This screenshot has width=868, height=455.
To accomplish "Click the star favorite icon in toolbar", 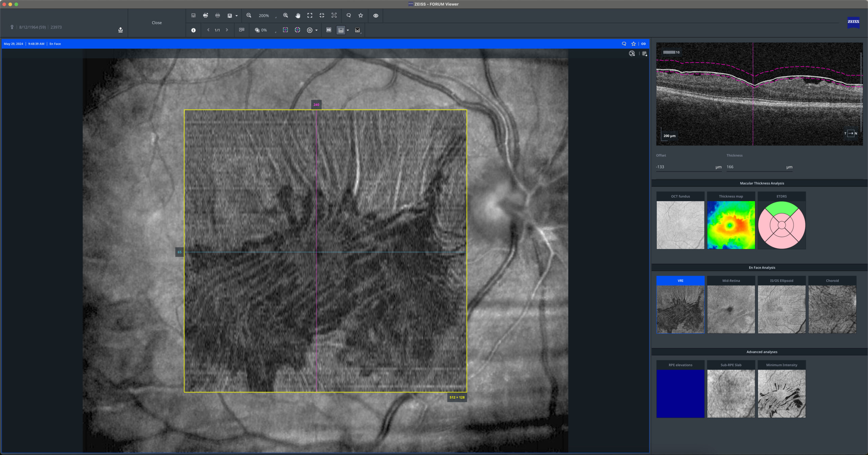I will pyautogui.click(x=361, y=16).
